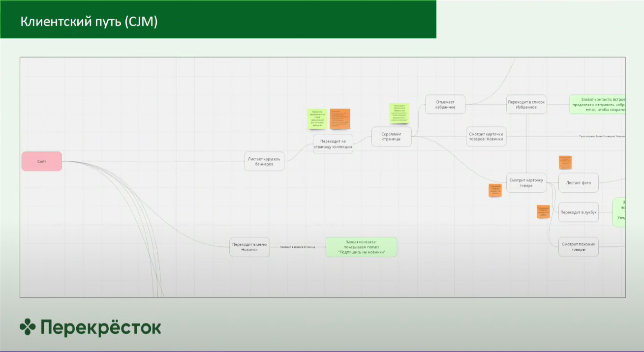
Task: Select orange sticky left of "Смотрит карточку товара"
Action: point(495,190)
